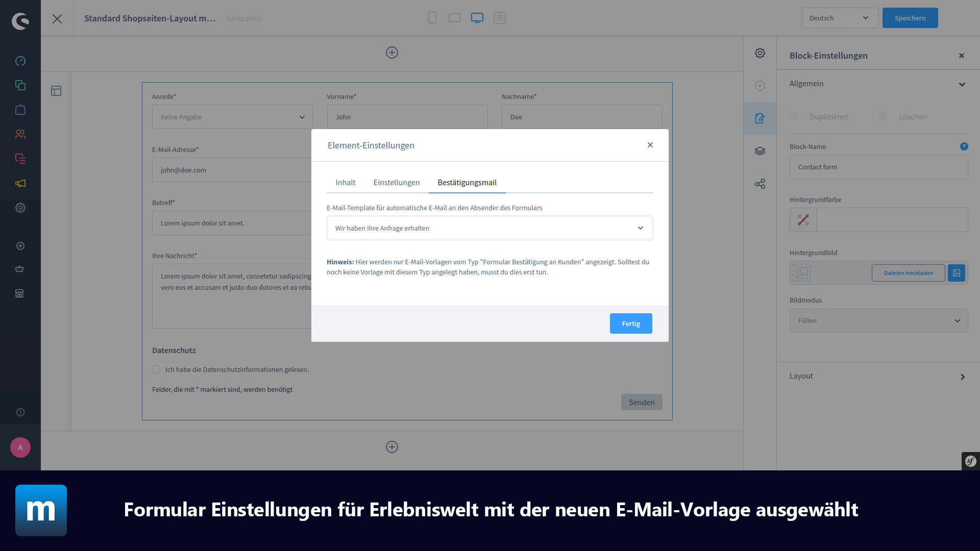
Task: Switch to the Einstellungen tab
Action: [397, 182]
